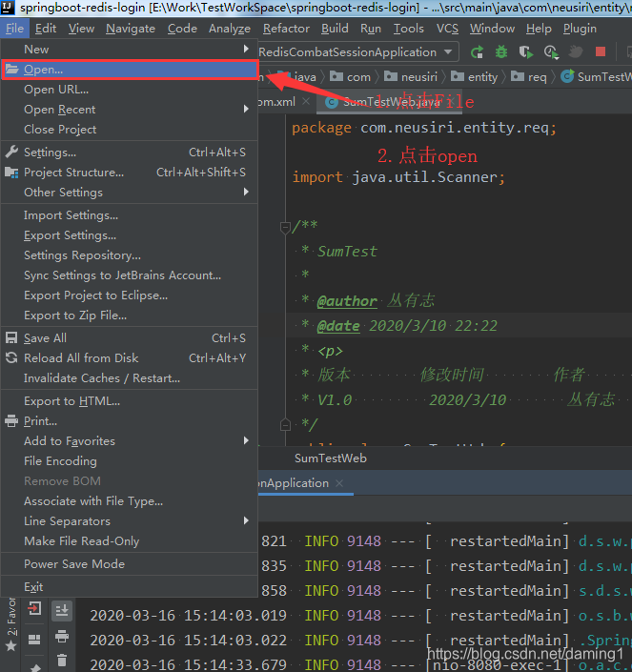Viewport: 632px width, 672px height.
Task: Expand the Other Settings submenu arrow
Action: click(246, 192)
